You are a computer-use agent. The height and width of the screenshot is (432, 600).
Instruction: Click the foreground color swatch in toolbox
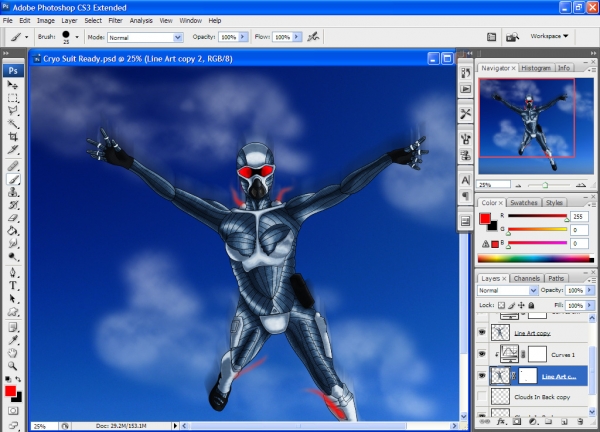[x=10, y=391]
